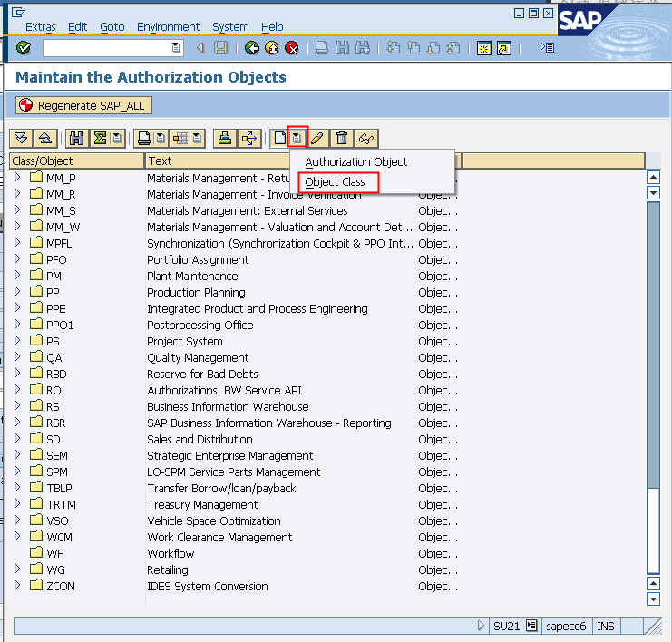Image resolution: width=672 pixels, height=642 pixels.
Task: Click the yellow Exit arrow icon
Action: pos(272,47)
